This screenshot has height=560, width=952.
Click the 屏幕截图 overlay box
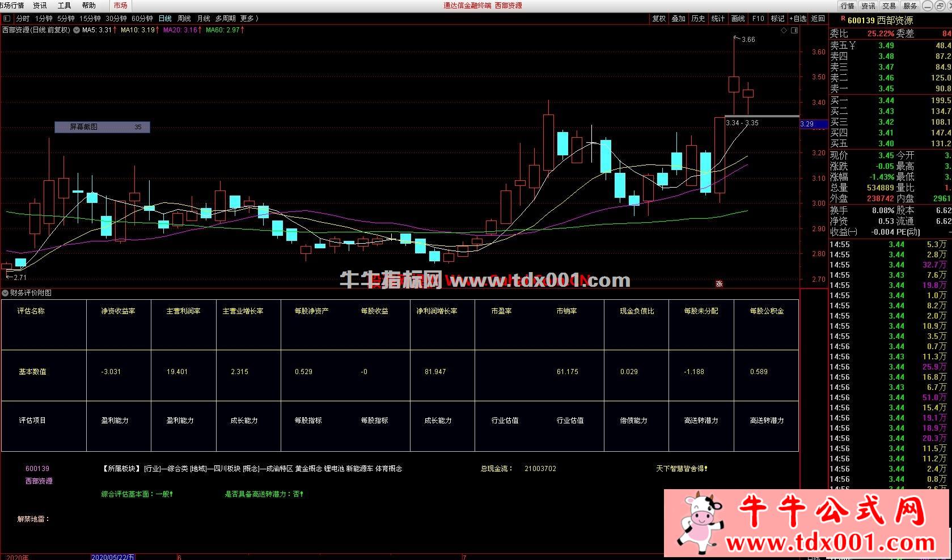coord(102,127)
